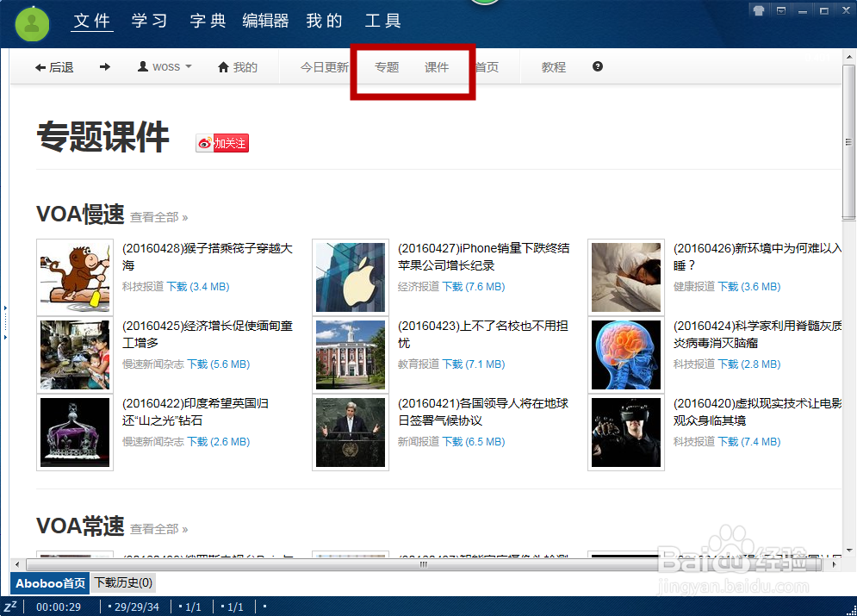Open the 首页 navigation item
Viewport: 857px width, 616px height.
[487, 67]
